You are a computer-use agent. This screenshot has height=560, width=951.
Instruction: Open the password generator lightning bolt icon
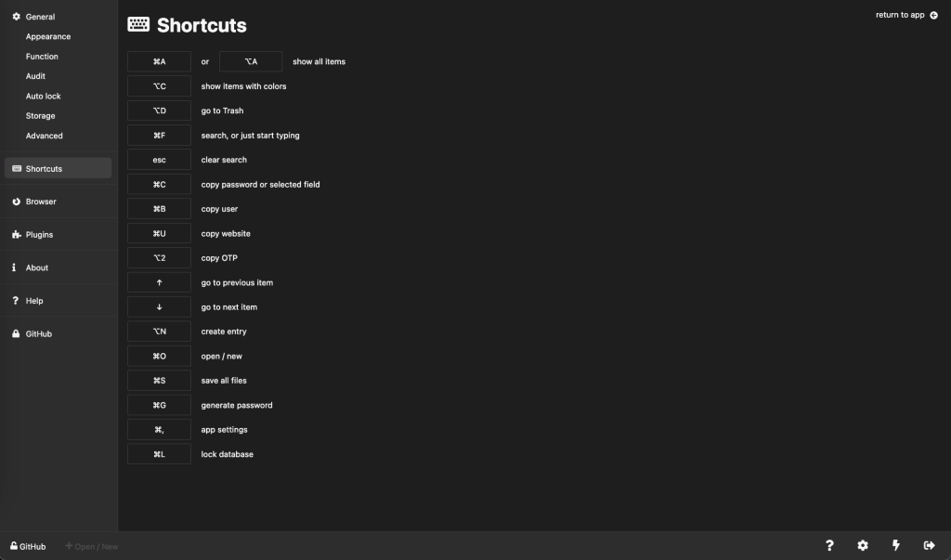[x=895, y=545]
